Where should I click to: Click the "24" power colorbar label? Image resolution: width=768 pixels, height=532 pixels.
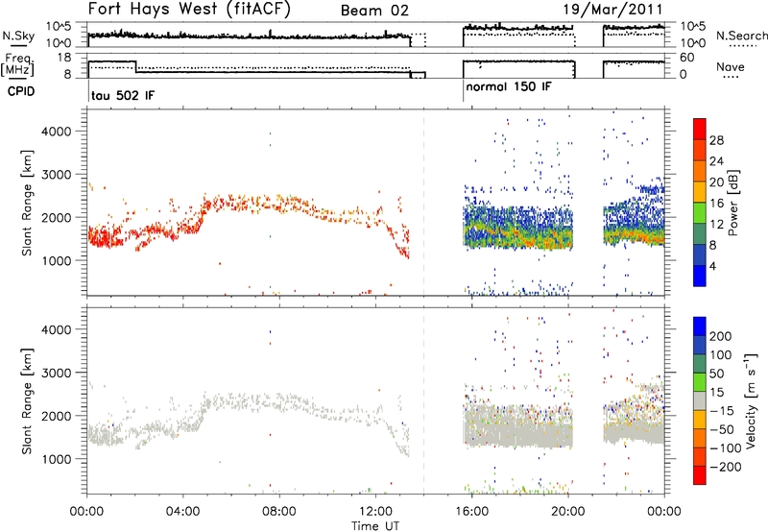tap(716, 161)
